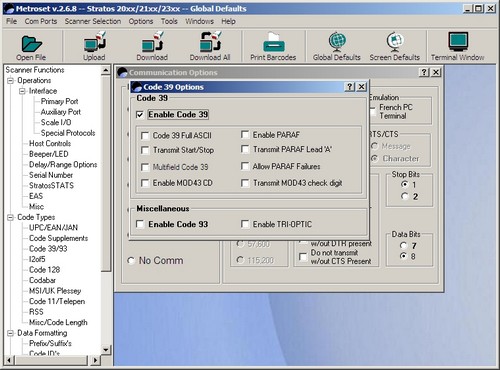500x370 pixels.
Task: Click the Global Defaults globe icon
Action: click(x=337, y=41)
